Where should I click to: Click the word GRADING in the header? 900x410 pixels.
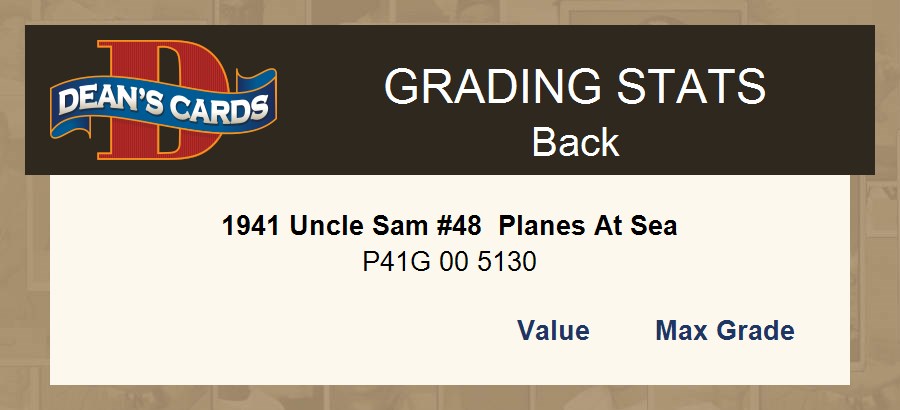[484, 88]
